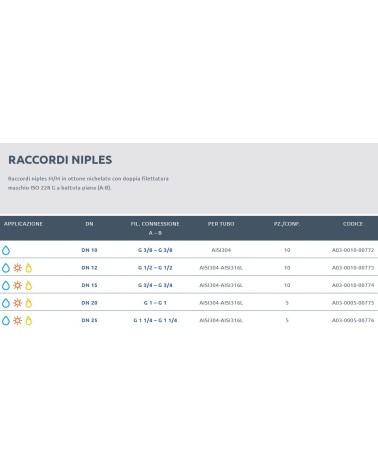Click the DN 25 cell
Screen dimensions: 378x472
coord(89,320)
